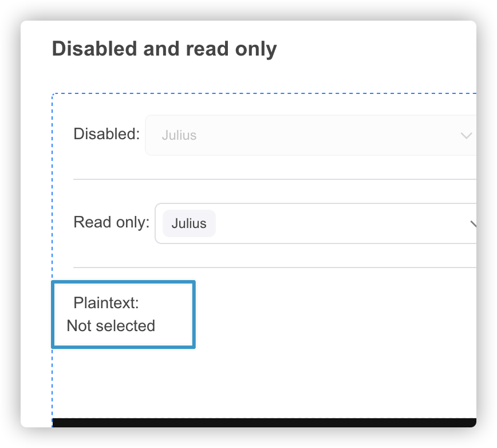Select the Julius tag in Read only field

tap(189, 223)
